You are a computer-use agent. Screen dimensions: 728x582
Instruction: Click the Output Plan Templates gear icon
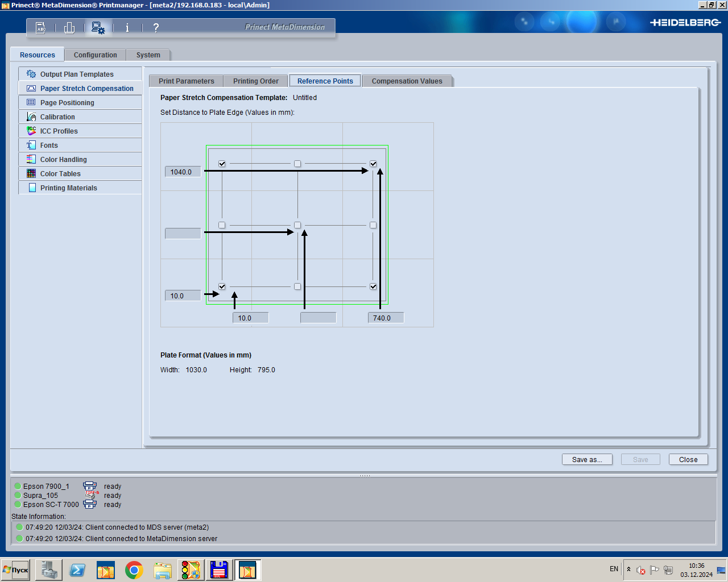(31, 74)
